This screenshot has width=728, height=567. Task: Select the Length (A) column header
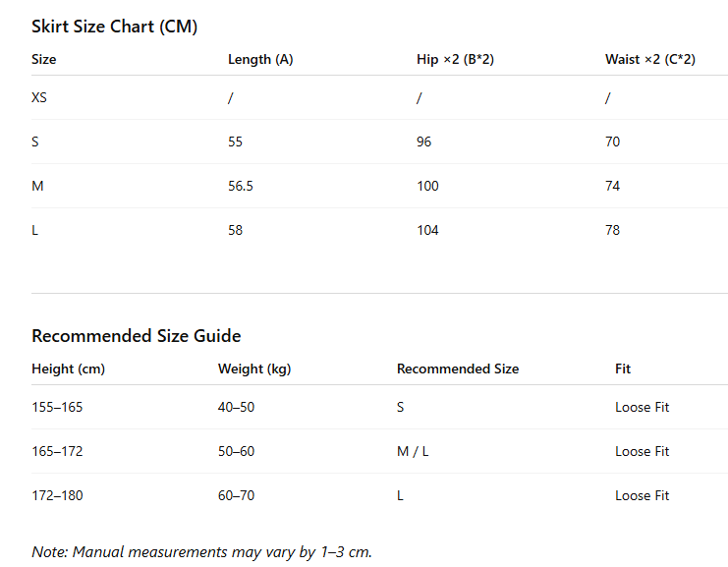(260, 59)
